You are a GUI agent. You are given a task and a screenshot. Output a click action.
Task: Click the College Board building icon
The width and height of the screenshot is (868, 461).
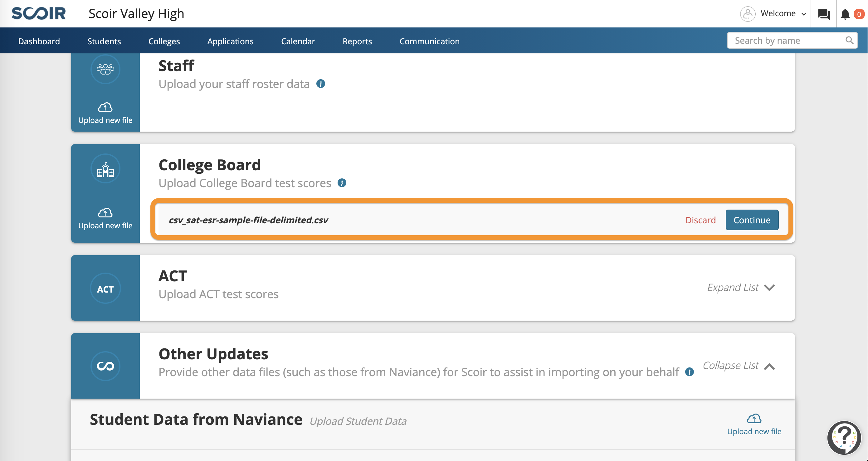pos(105,169)
